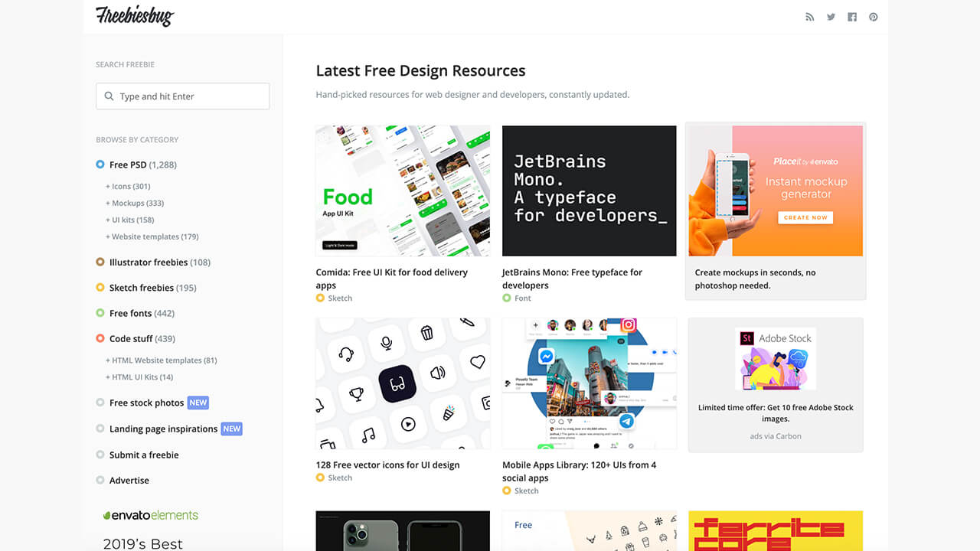This screenshot has height=551, width=980.
Task: Click the Adobe Stock ad image
Action: (776, 360)
